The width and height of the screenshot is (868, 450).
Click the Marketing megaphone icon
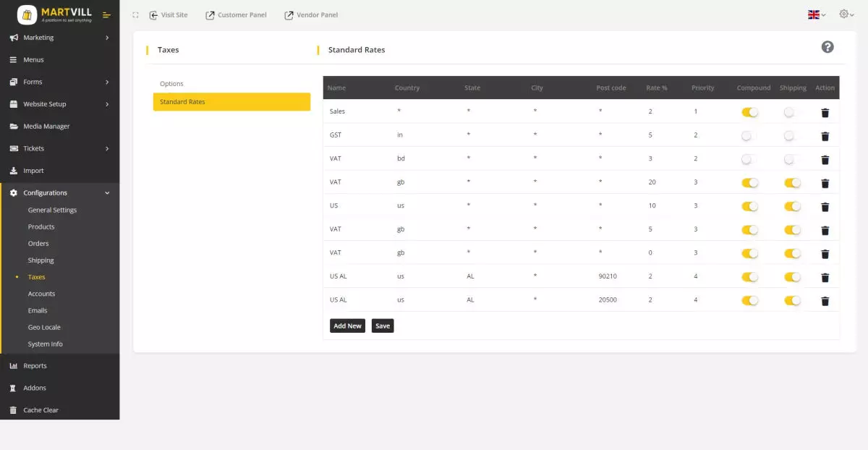(x=14, y=38)
